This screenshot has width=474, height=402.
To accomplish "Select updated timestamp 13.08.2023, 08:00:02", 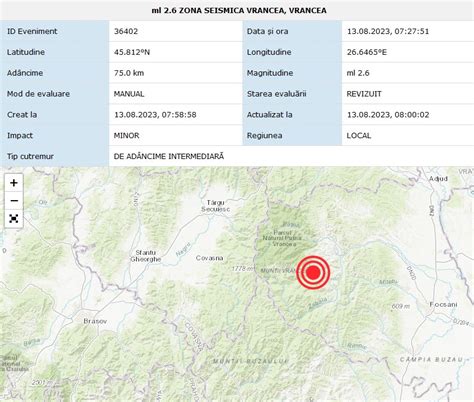I will coord(388,115).
